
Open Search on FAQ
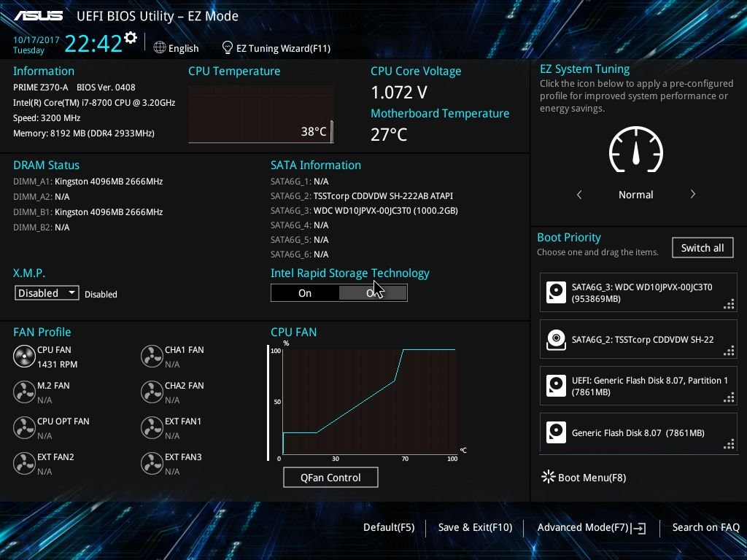tap(705, 527)
